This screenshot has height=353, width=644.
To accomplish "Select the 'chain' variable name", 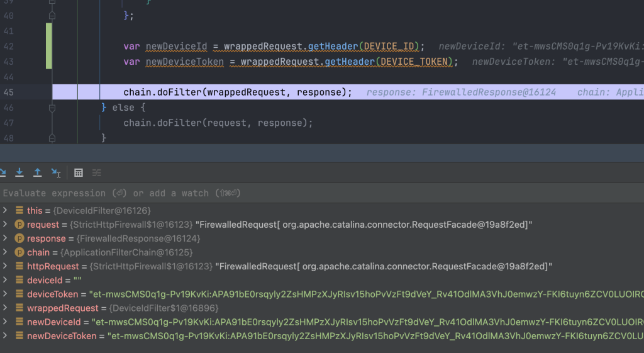I will coord(38,253).
